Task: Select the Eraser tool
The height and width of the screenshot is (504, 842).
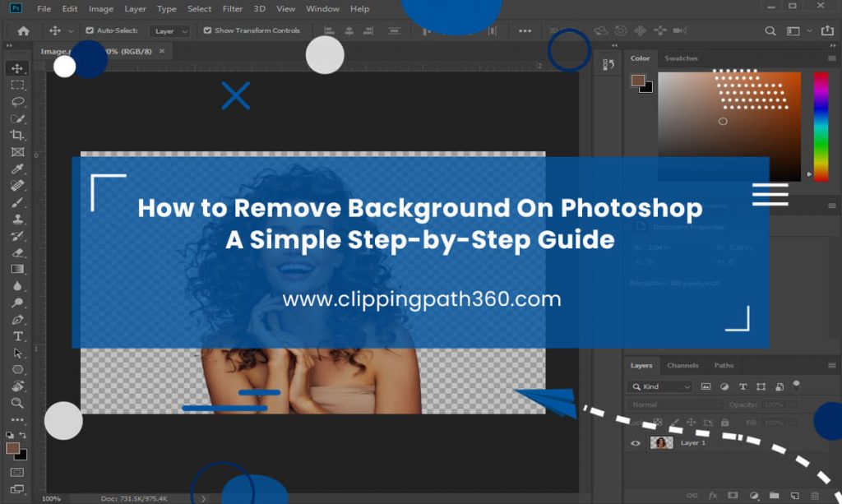Action: pos(17,252)
